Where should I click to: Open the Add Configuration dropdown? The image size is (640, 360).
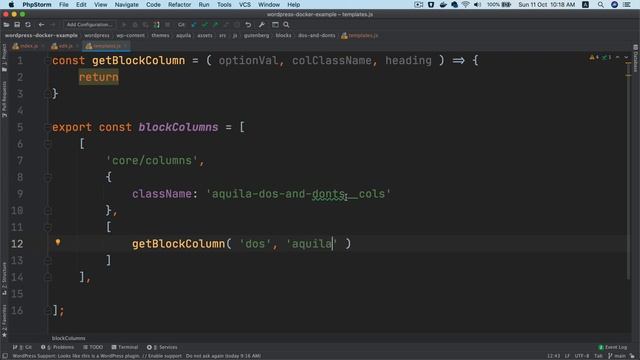tap(89, 25)
